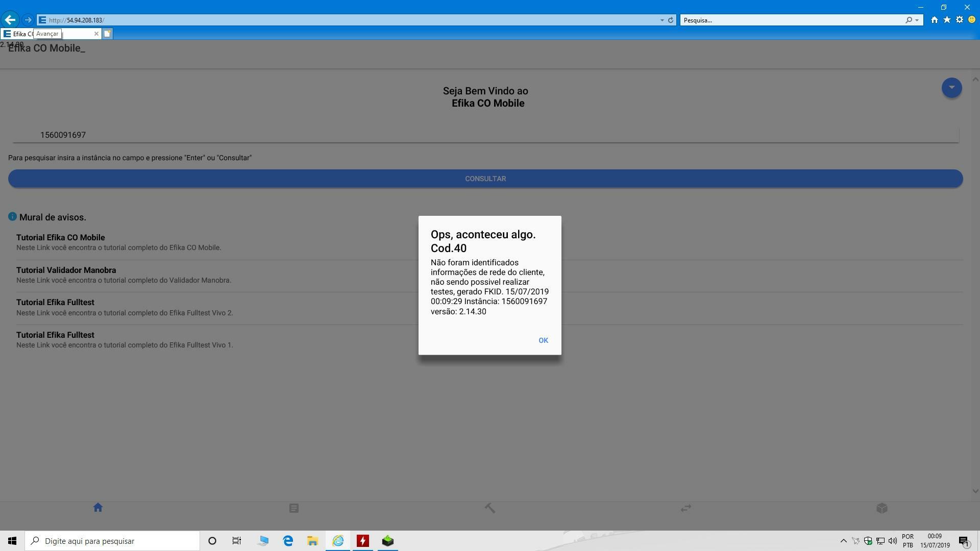Click blue round dropdown button in page
The image size is (980, 551).
[x=951, y=88]
